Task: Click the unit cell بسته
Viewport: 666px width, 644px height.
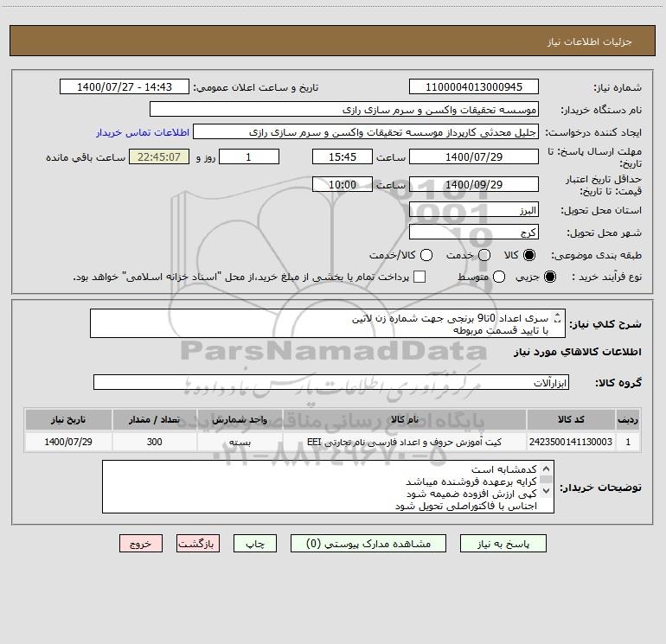Action: [x=240, y=442]
